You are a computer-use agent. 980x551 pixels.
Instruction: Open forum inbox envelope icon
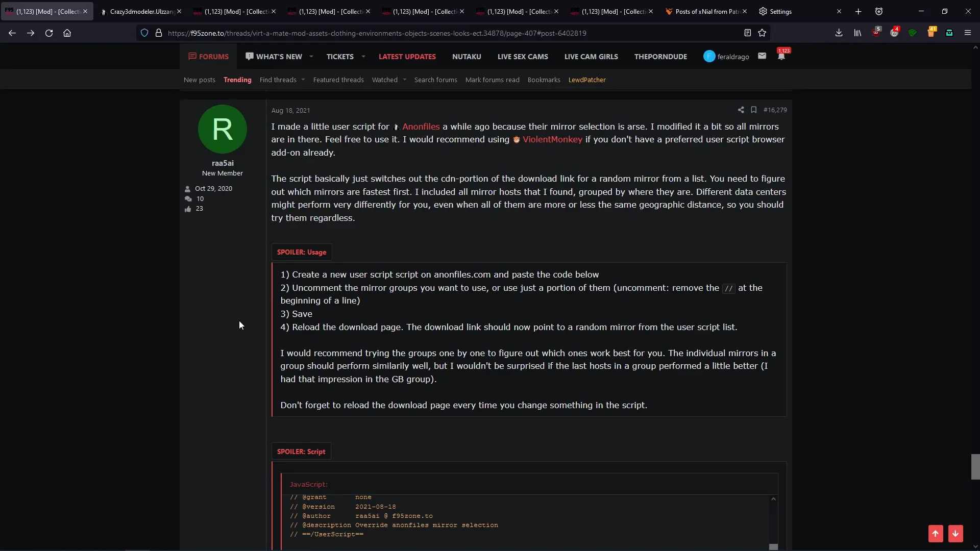point(762,56)
